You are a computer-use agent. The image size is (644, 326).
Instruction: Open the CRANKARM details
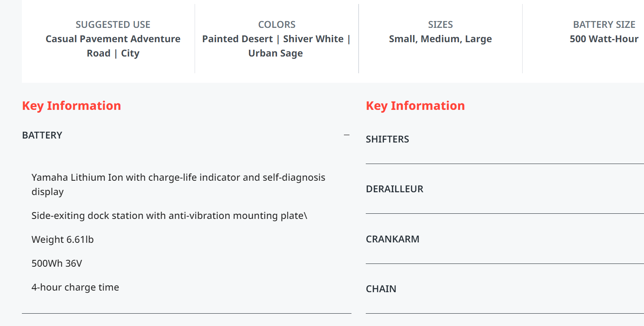(x=392, y=239)
